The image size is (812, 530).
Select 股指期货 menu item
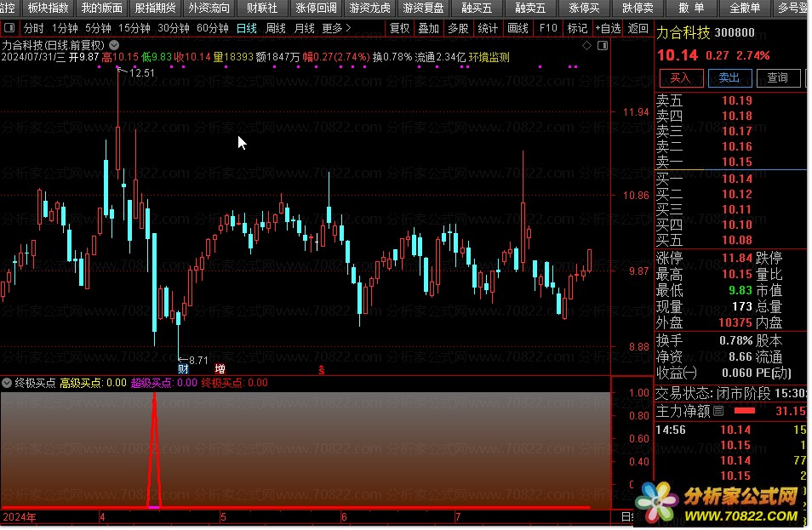155,8
